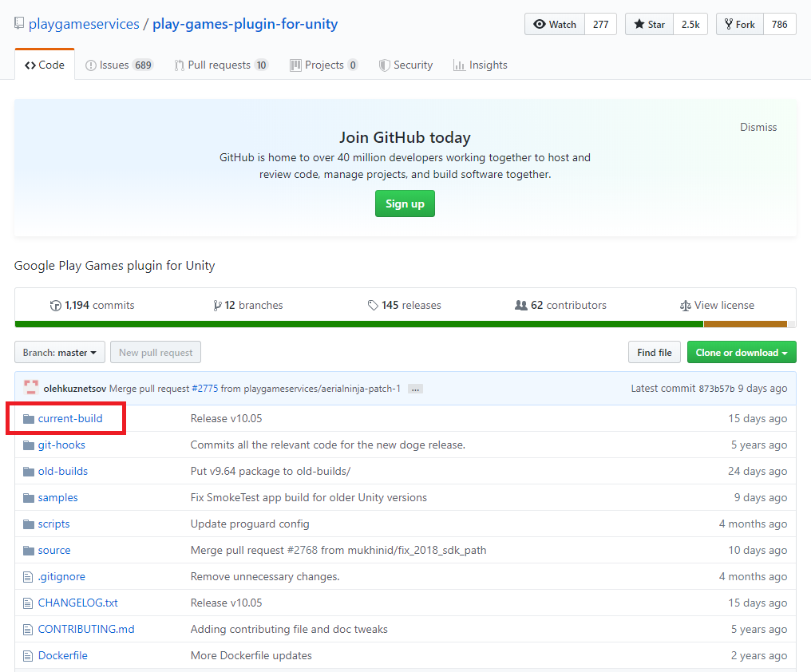Viewport: 811px width, 672px height.
Task: Click the Projects tab board icon
Action: click(295, 65)
